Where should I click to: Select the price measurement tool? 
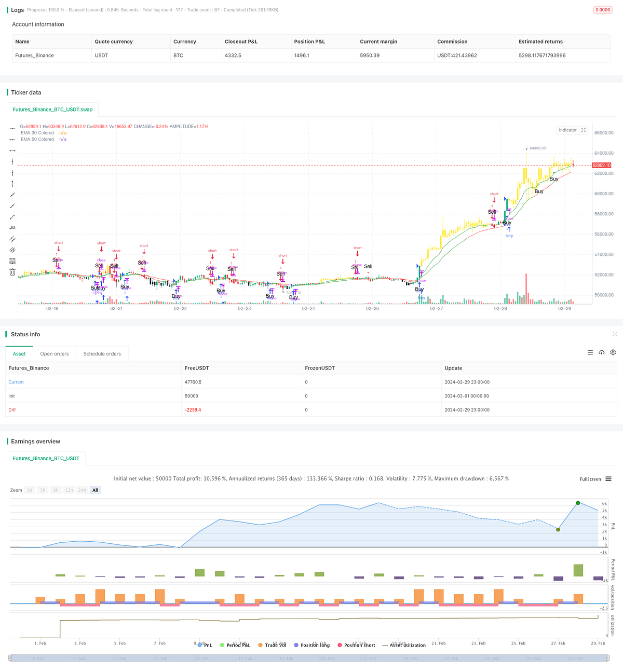click(x=12, y=228)
